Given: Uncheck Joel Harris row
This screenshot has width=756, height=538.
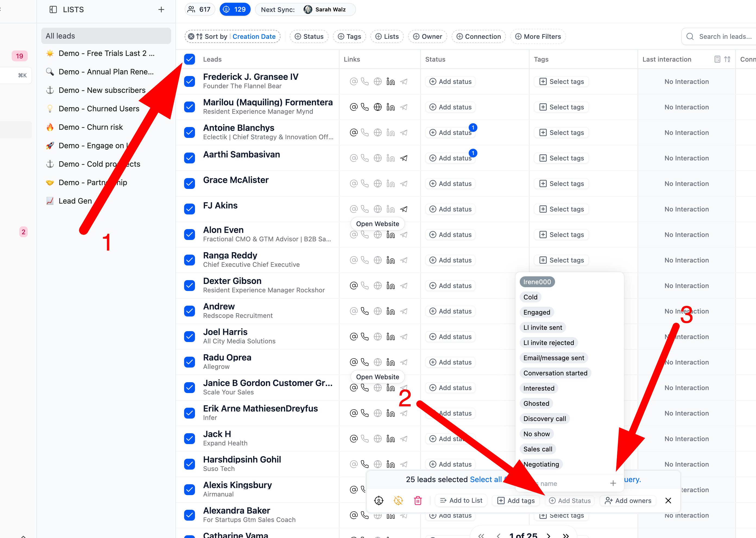Looking at the screenshot, I should pos(190,337).
